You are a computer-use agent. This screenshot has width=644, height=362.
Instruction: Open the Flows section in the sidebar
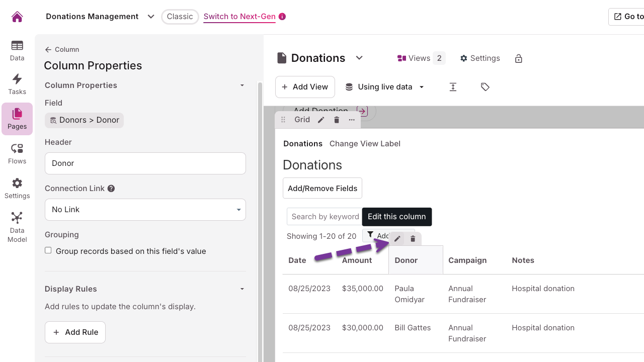click(17, 154)
